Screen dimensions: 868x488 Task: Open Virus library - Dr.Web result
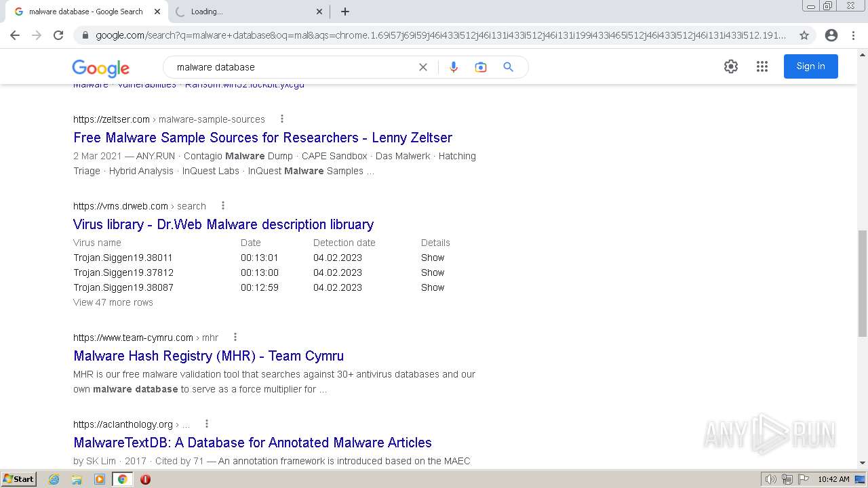pyautogui.click(x=224, y=224)
